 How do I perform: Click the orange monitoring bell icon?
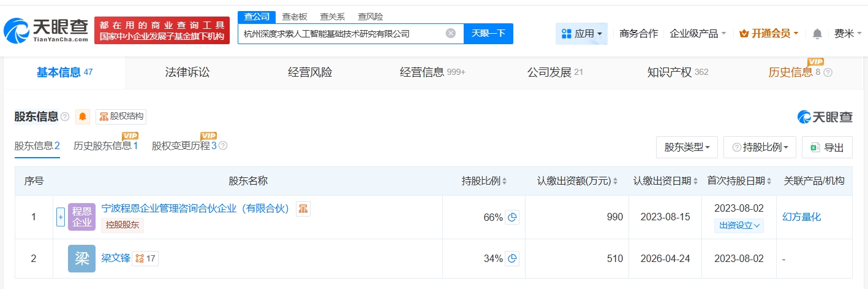coord(83,117)
